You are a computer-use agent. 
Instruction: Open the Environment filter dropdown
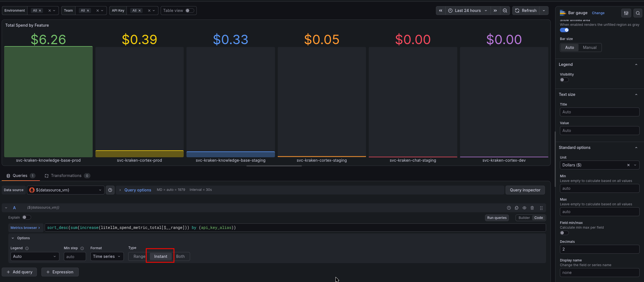click(x=54, y=11)
